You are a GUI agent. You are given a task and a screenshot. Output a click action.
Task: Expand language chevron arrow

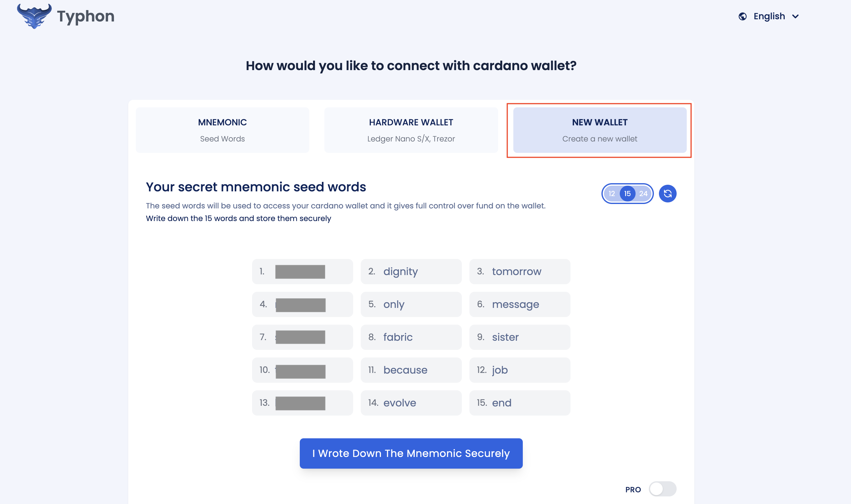[795, 16]
